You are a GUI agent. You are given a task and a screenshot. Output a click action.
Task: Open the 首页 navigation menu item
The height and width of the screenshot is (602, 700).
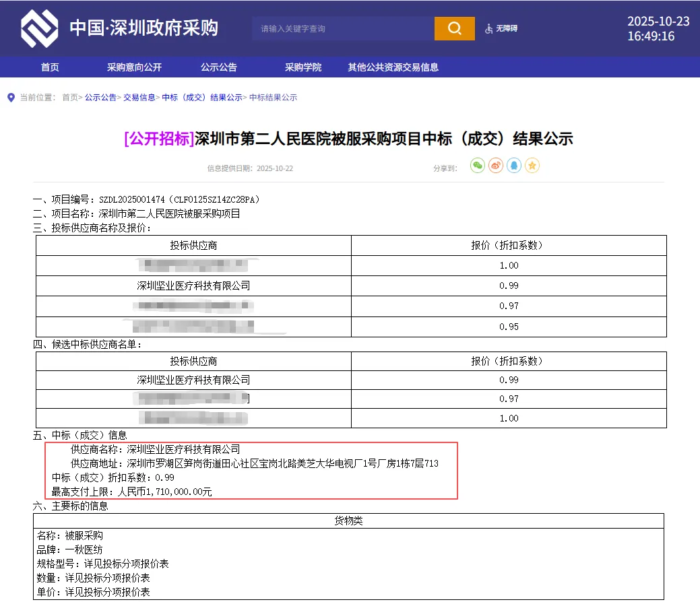pyautogui.click(x=50, y=67)
